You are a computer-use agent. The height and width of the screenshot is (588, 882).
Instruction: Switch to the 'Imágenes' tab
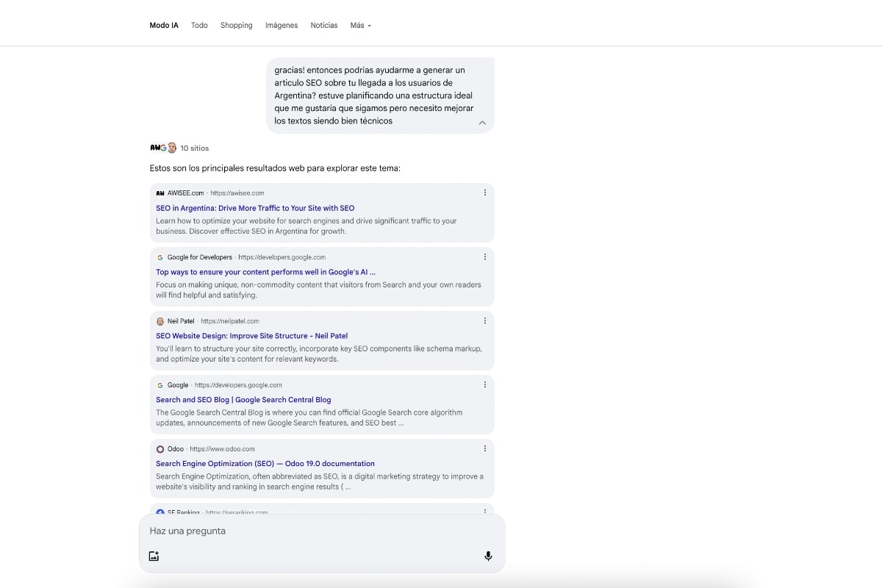pos(282,25)
